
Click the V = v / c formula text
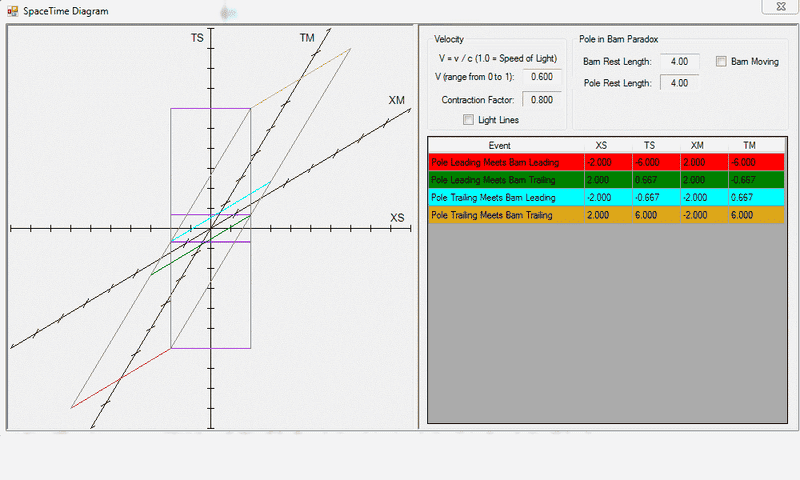click(x=497, y=58)
